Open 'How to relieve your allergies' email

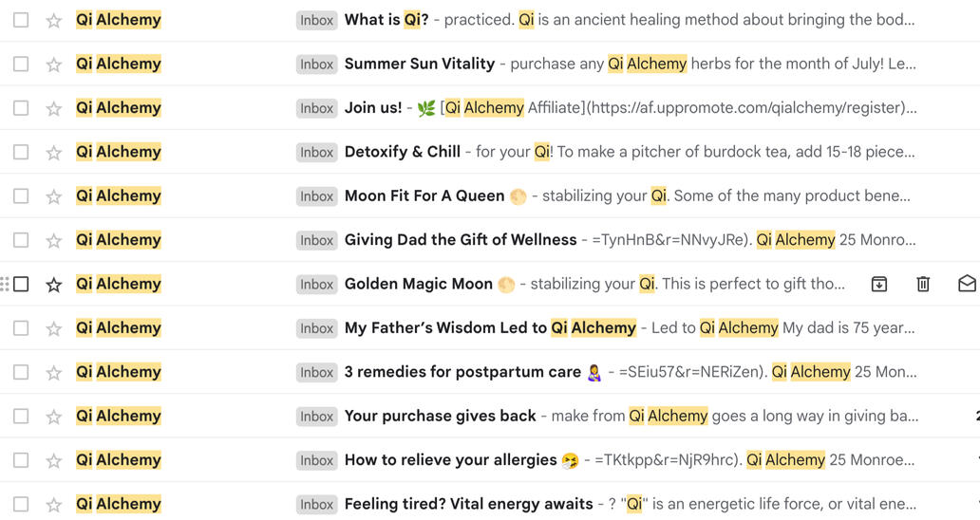click(x=451, y=460)
